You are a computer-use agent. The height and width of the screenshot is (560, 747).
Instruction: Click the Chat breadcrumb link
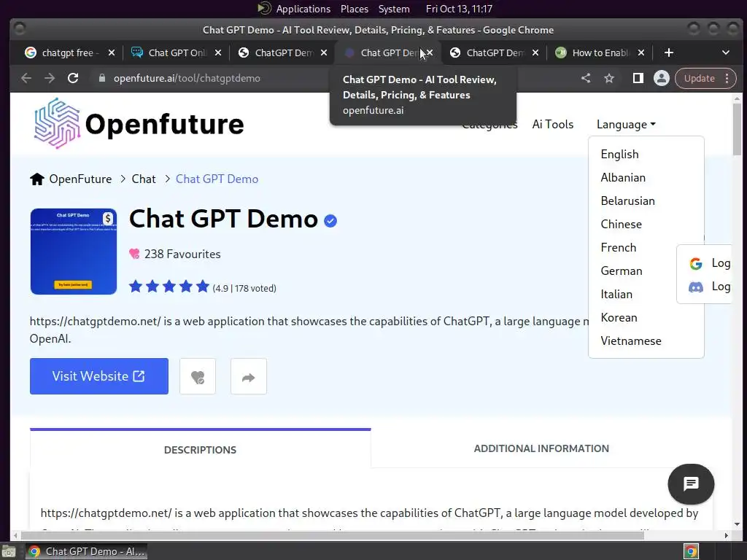144,179
